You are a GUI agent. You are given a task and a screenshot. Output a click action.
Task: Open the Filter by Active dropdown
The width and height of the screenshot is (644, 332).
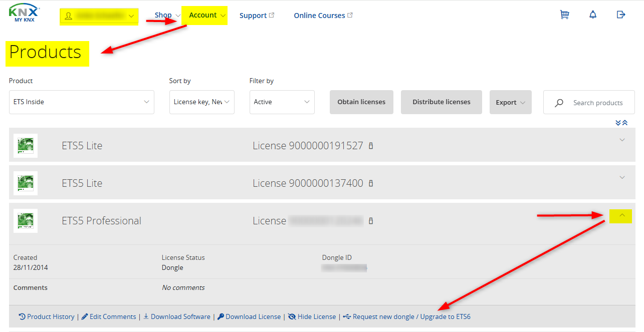pyautogui.click(x=282, y=102)
